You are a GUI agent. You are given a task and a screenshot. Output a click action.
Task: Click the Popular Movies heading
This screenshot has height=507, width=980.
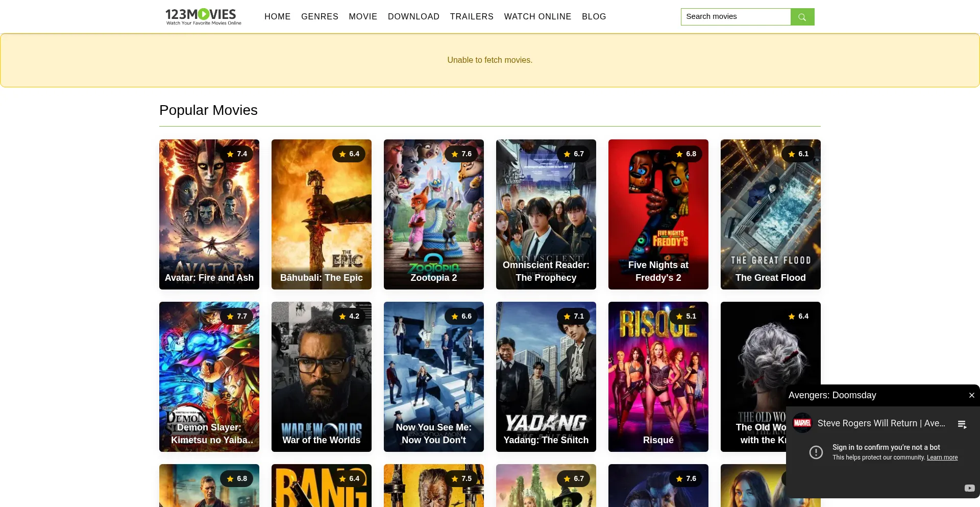click(x=208, y=110)
